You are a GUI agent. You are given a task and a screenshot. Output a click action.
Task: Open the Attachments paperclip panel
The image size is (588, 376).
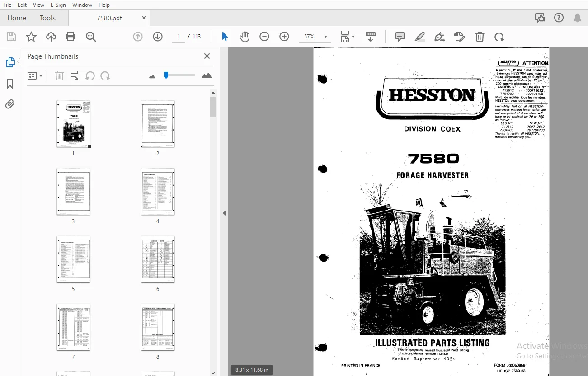pyautogui.click(x=10, y=104)
